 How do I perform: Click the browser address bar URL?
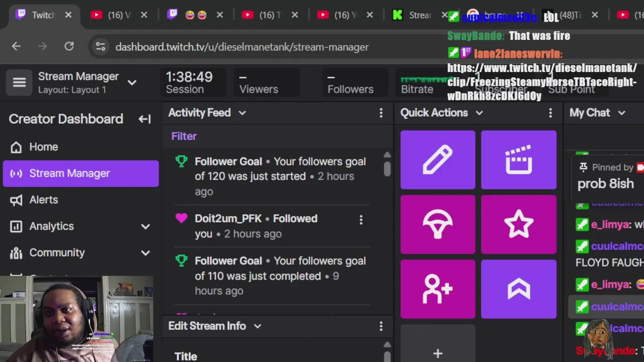point(242,47)
